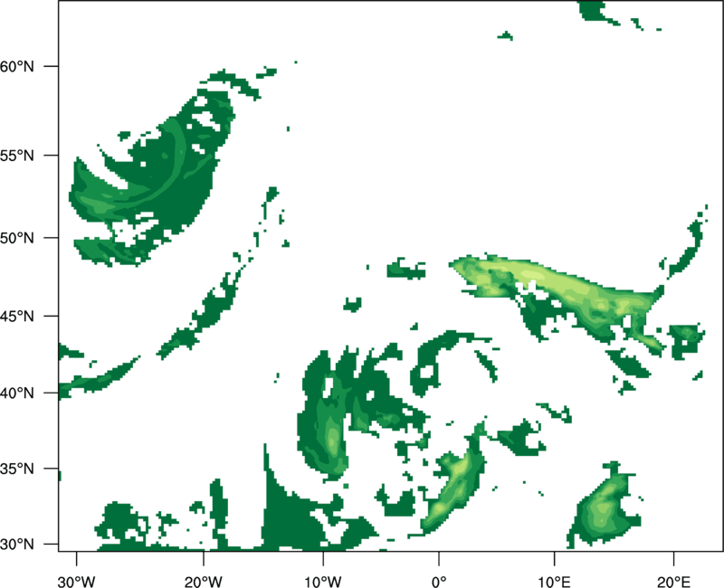The image size is (724, 588).
Task: Click the 35°N latitude label
Action: click(x=17, y=469)
